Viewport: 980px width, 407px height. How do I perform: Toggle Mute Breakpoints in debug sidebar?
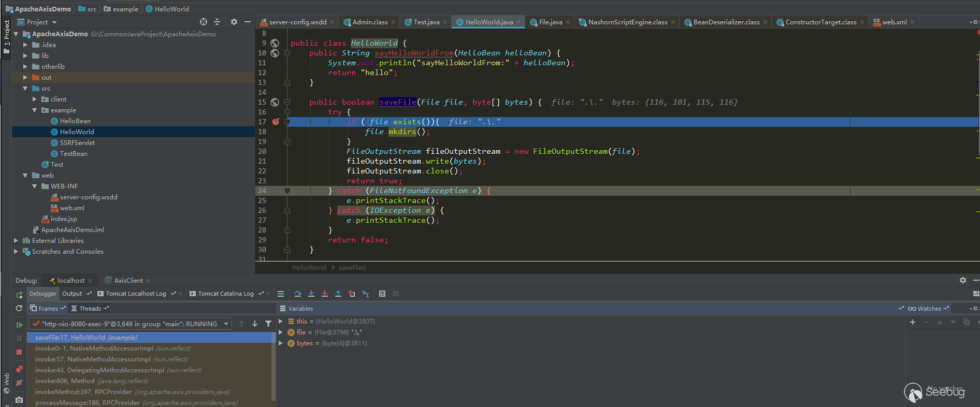pos(19,383)
